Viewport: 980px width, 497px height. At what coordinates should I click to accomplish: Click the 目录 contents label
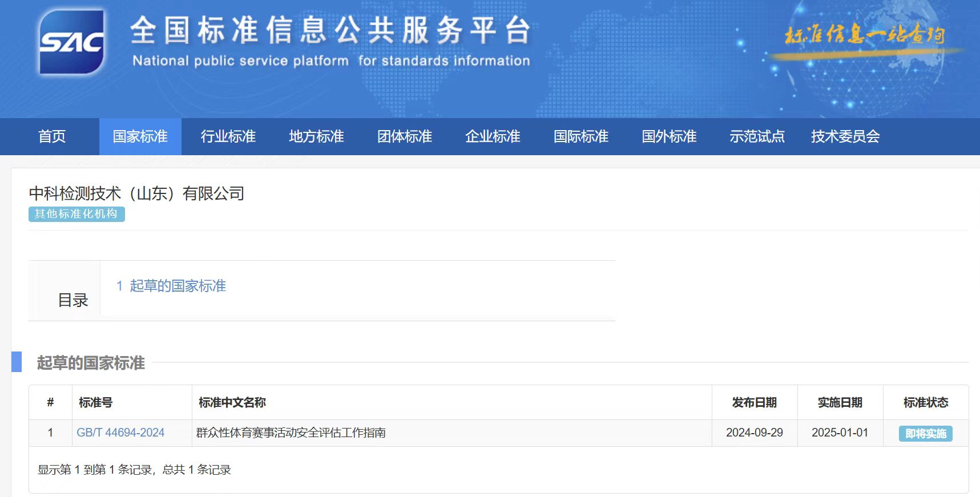tap(73, 300)
